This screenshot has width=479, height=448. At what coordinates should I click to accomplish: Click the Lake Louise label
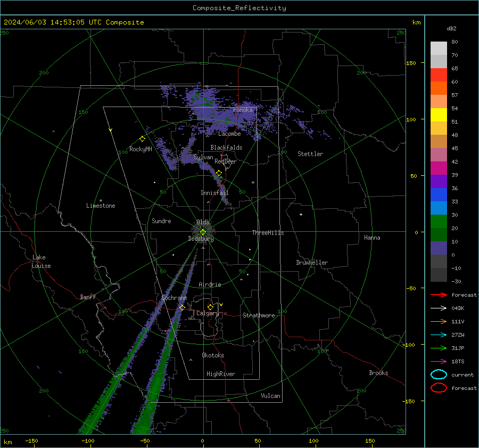click(41, 262)
